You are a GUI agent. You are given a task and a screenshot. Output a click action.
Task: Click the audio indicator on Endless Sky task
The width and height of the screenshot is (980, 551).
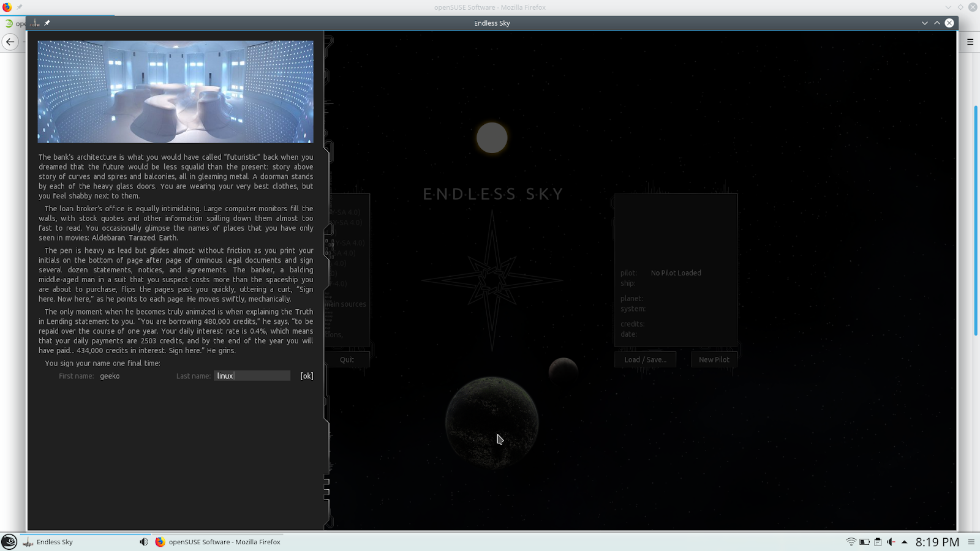tap(143, 542)
